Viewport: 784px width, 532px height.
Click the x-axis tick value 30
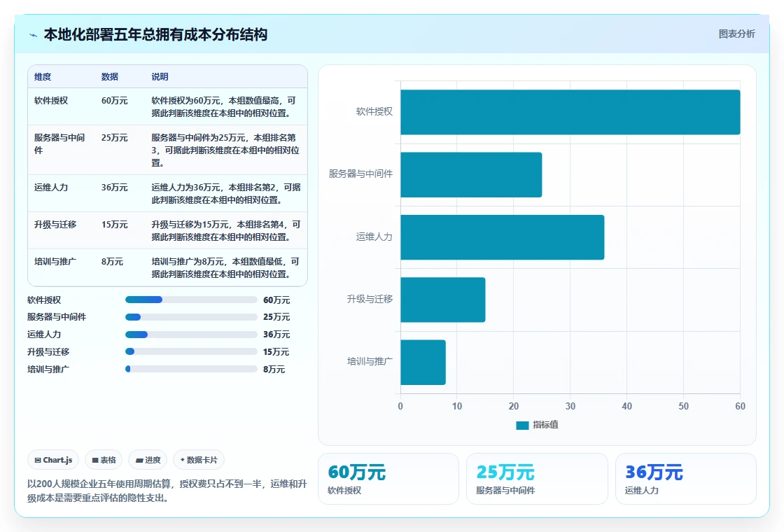(570, 406)
